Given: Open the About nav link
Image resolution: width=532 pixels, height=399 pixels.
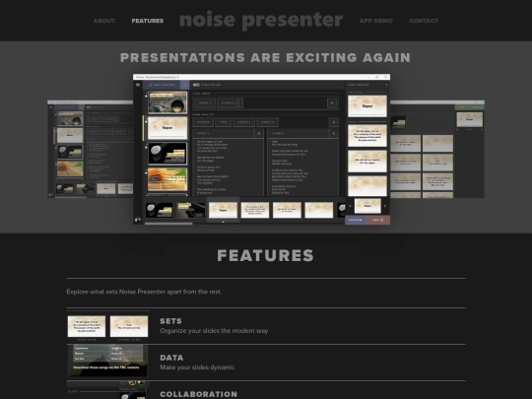Looking at the screenshot, I should point(104,21).
